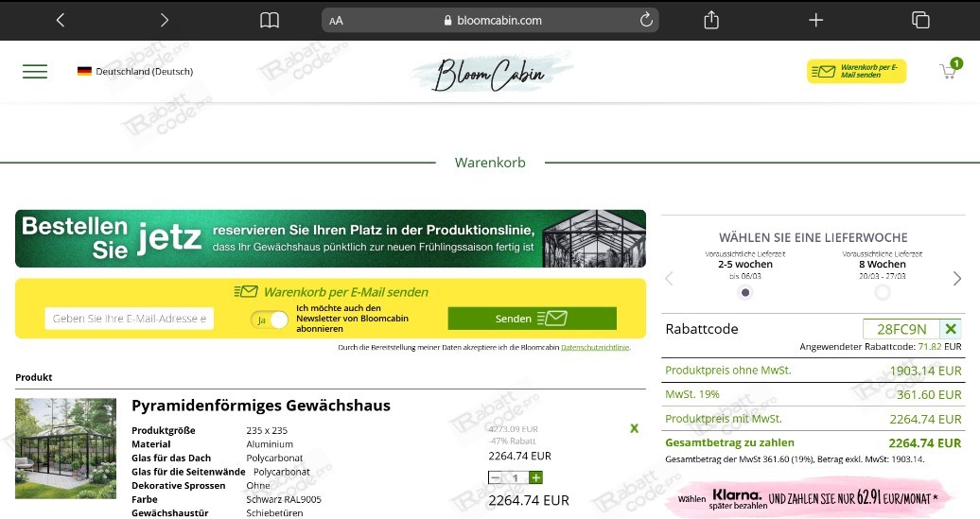Screen dimensions: 980x519
Task: Reload the page with refresh icon
Action: point(646,20)
